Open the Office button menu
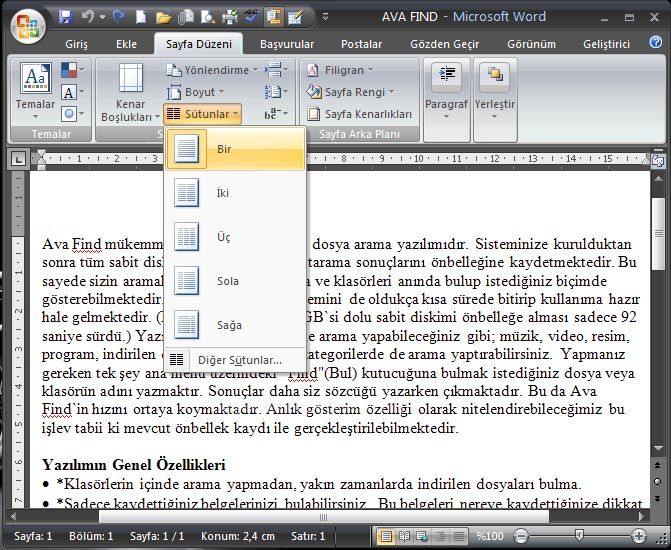This screenshot has height=550, width=671. [x=28, y=26]
